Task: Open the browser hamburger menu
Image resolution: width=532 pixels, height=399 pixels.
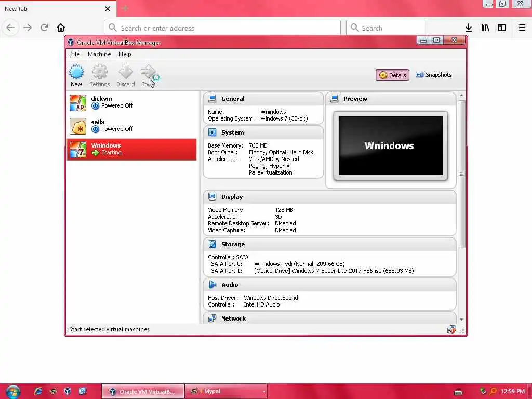Action: click(x=522, y=28)
